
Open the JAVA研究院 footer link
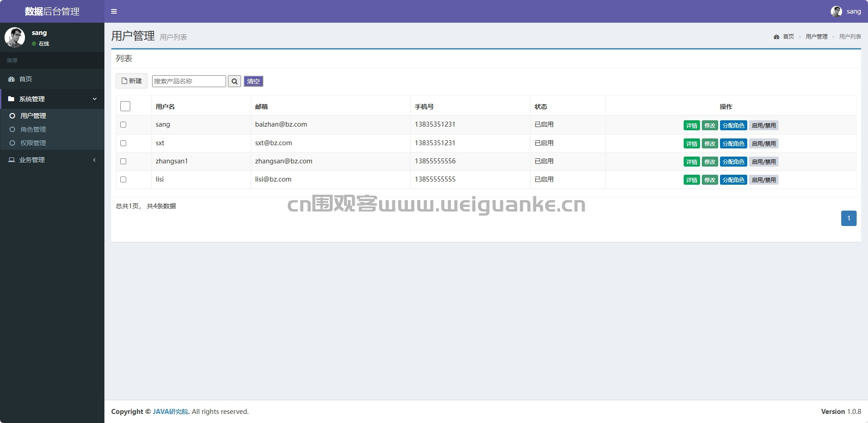pyautogui.click(x=170, y=412)
